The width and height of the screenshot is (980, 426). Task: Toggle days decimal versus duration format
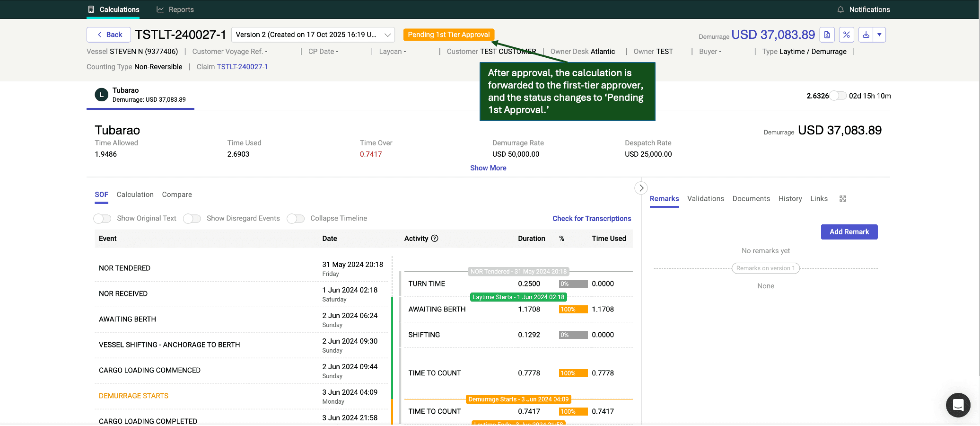click(838, 96)
